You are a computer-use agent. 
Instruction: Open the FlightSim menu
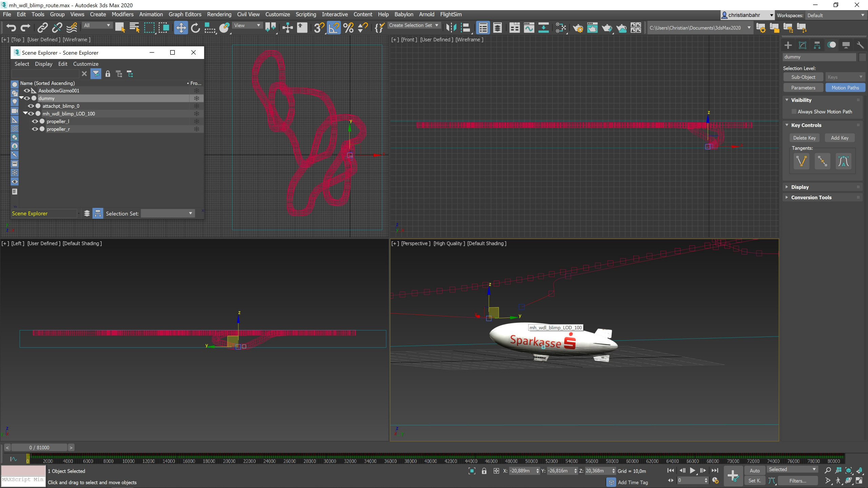tap(451, 14)
